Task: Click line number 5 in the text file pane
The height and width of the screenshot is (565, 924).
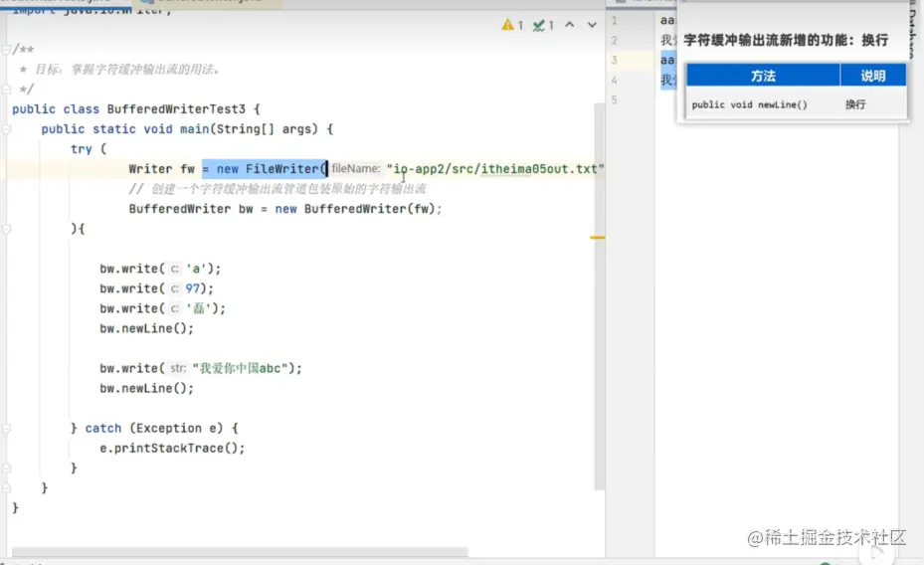Action: [614, 100]
